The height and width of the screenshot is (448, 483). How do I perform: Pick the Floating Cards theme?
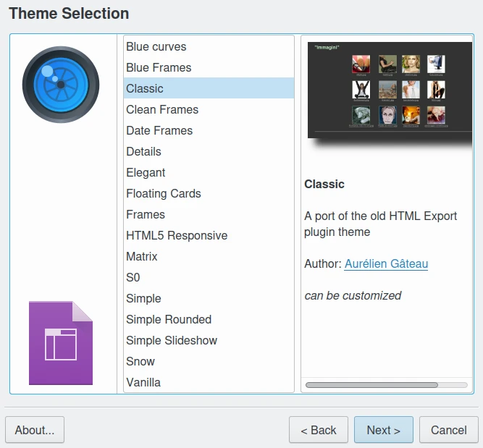pyautogui.click(x=164, y=193)
